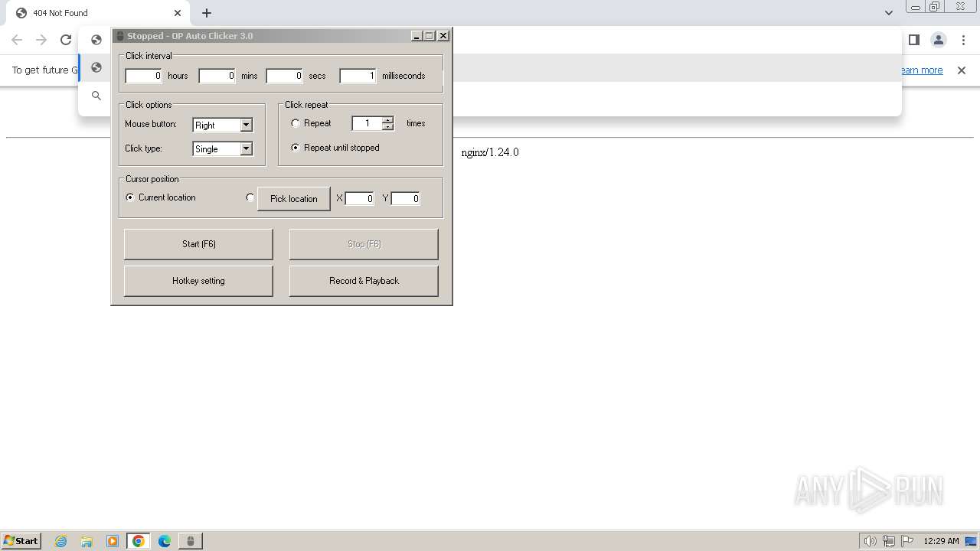The image size is (980, 551).
Task: Open Chrome three-dot menu
Action: tap(963, 40)
